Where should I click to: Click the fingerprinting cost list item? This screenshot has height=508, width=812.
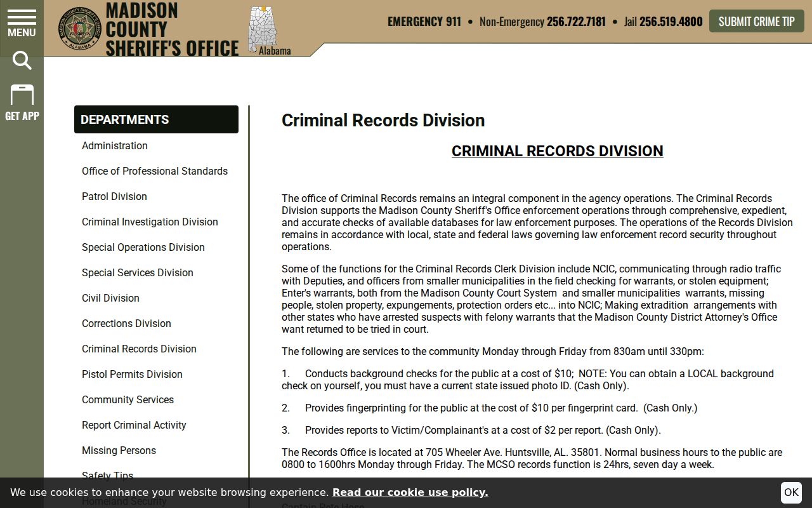point(490,408)
